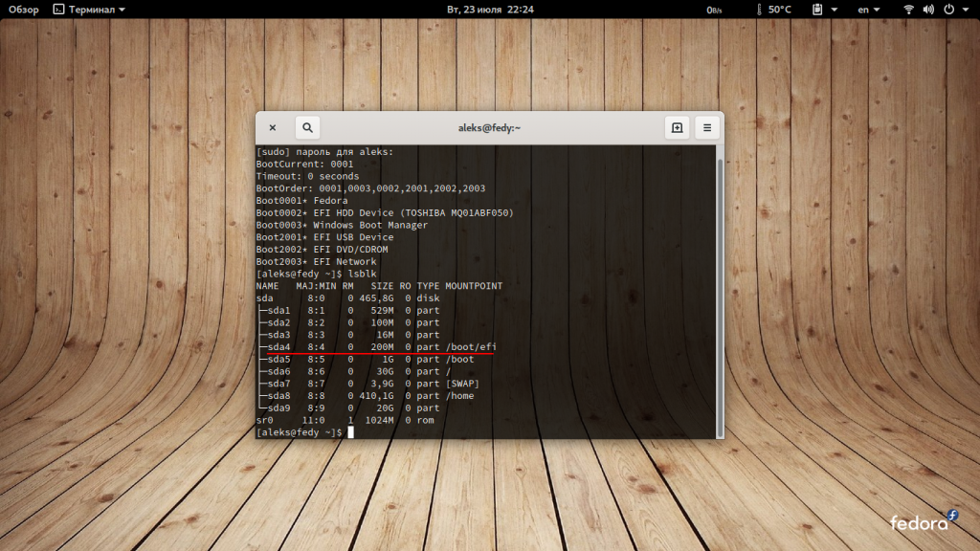Image resolution: width=980 pixels, height=551 pixels.
Task: Click the network speed 0B/s indicator
Action: 714,10
